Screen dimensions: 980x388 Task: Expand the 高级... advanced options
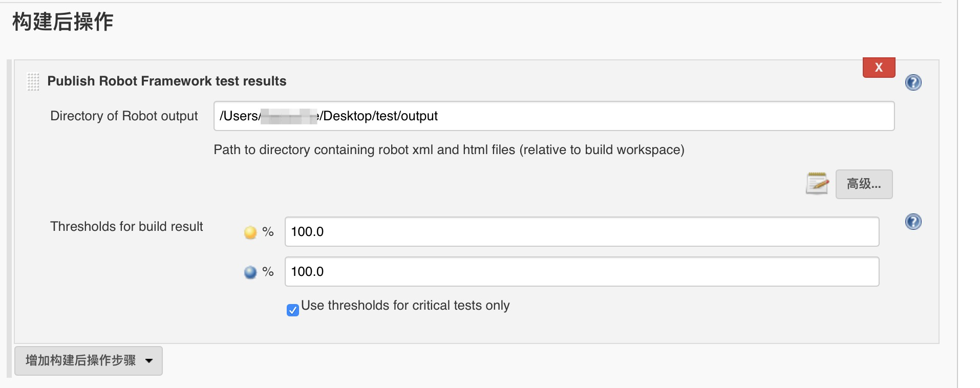tap(864, 184)
